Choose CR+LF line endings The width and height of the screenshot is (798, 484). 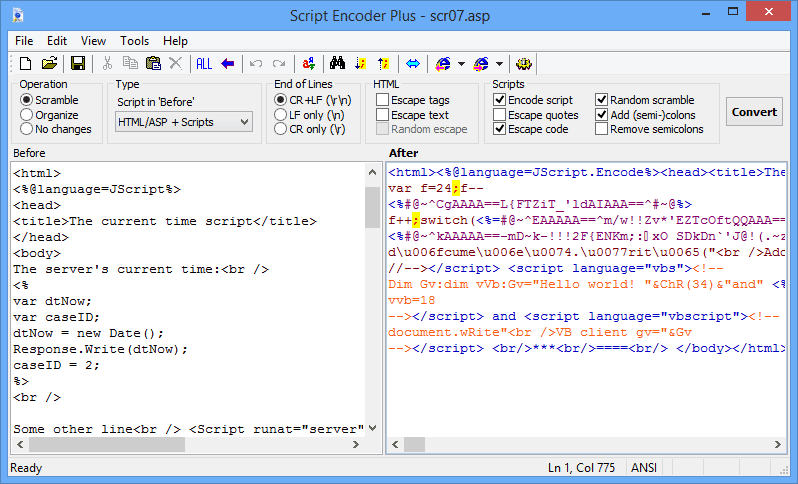click(x=313, y=100)
